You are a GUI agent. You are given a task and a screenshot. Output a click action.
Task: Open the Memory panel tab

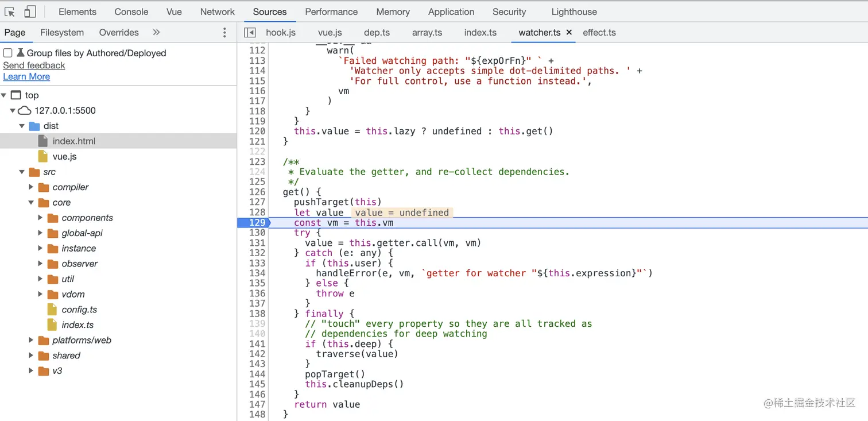393,11
